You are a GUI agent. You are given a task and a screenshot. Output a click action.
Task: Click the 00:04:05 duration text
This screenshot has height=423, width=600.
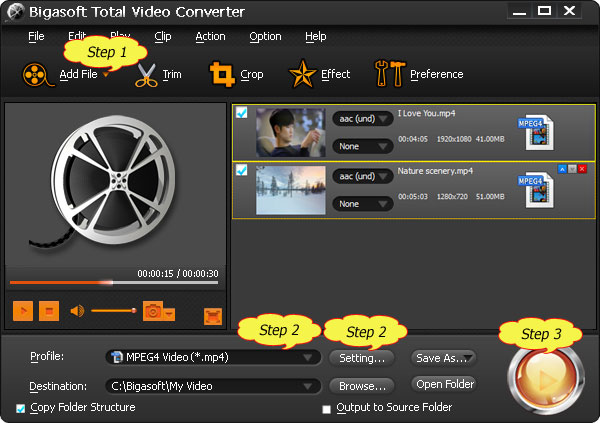tap(413, 139)
